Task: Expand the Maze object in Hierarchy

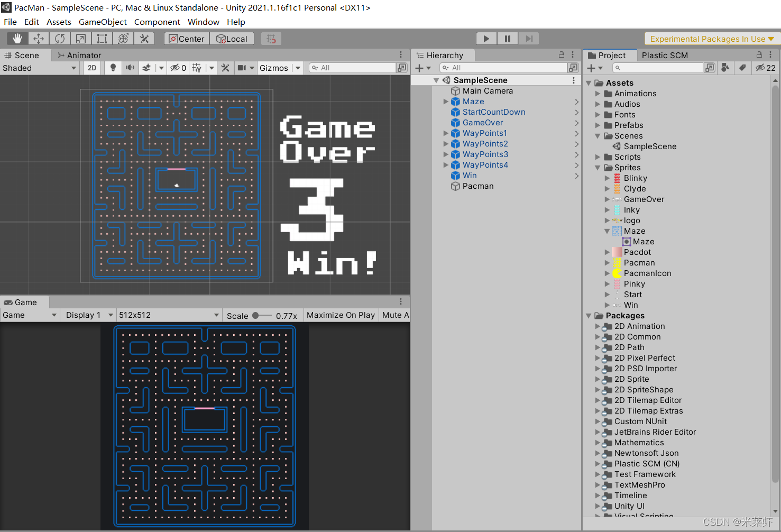Action: pyautogui.click(x=446, y=102)
